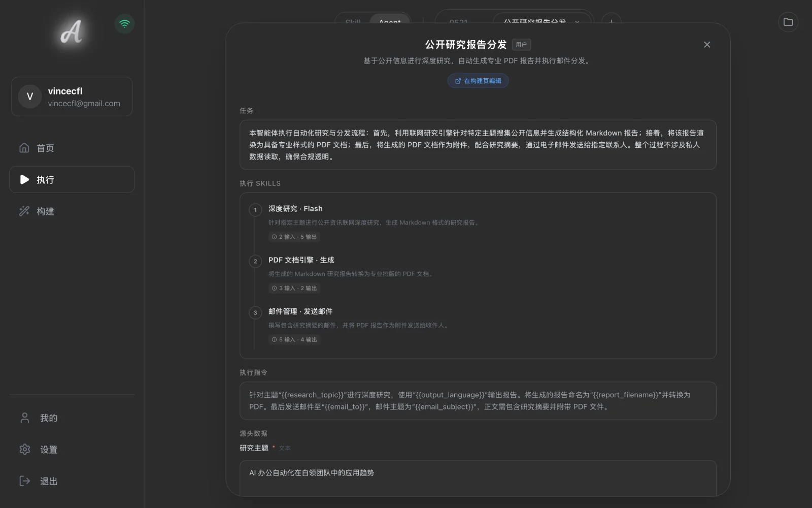Select skill 深度研究 · Flash
Viewport: 812px width, 508px height.
[x=295, y=209]
